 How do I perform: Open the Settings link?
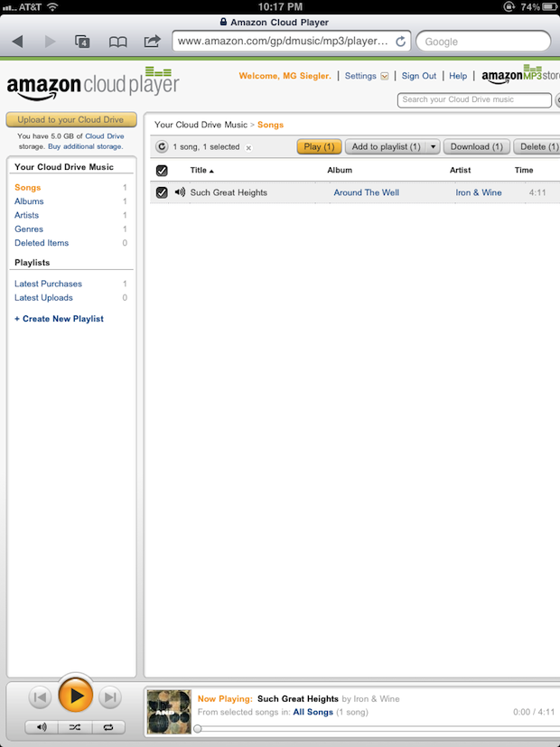tap(360, 76)
